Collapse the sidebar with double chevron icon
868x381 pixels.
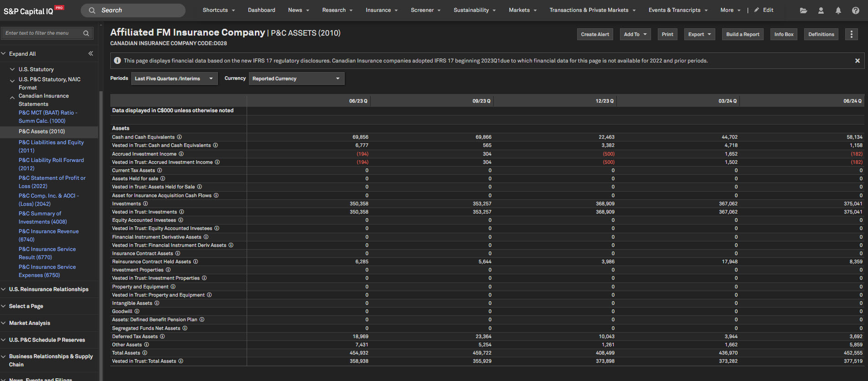(91, 53)
